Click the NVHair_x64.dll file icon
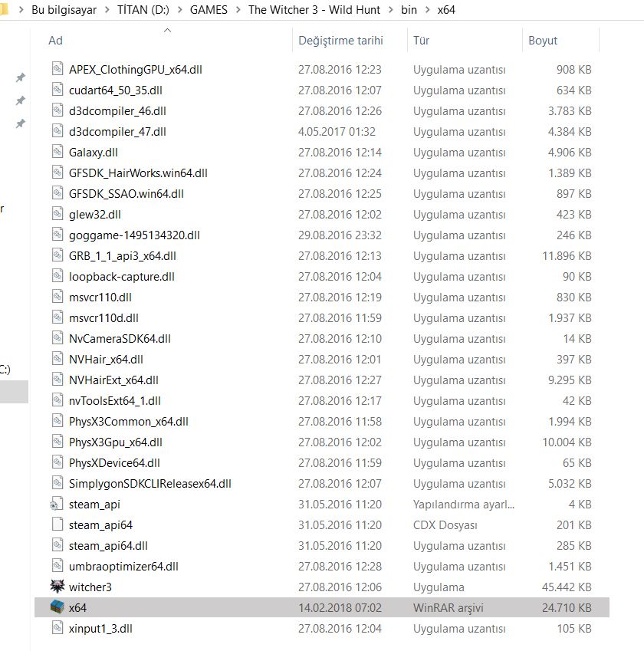 58,359
